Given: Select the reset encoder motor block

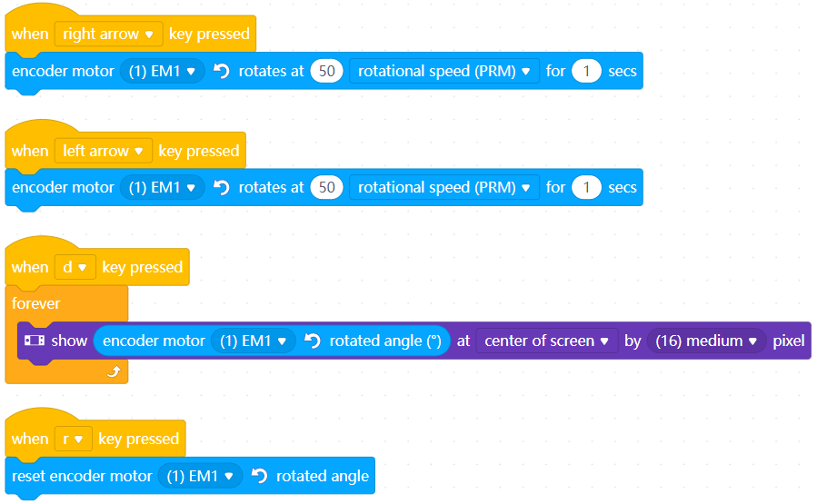Looking at the screenshot, I should [82, 476].
